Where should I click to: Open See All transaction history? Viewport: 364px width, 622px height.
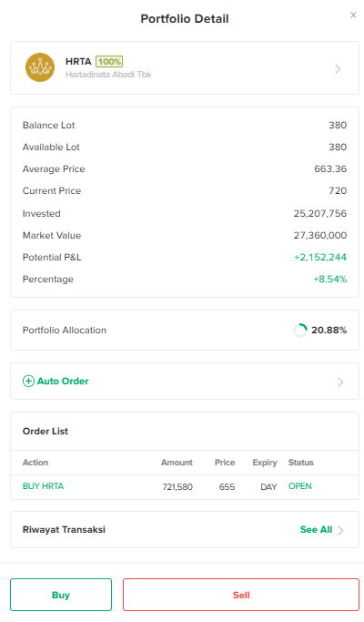(x=316, y=530)
